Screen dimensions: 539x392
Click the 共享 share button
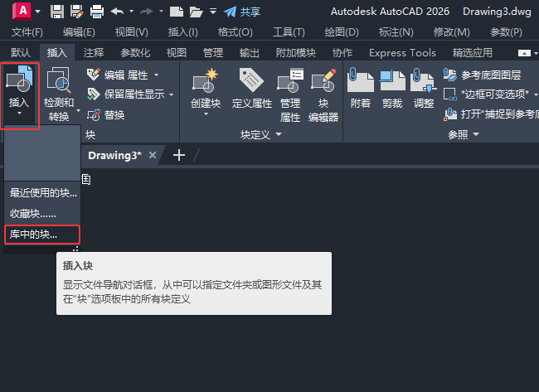tap(242, 12)
